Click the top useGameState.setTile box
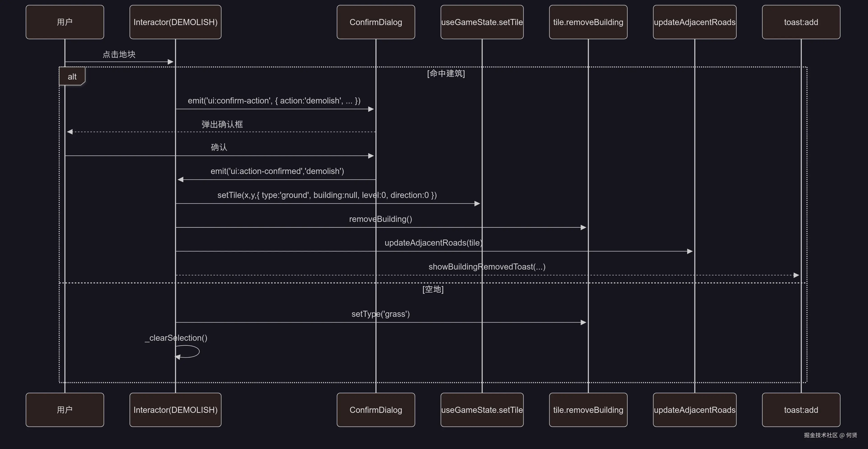Viewport: 868px width, 449px height. click(x=482, y=22)
